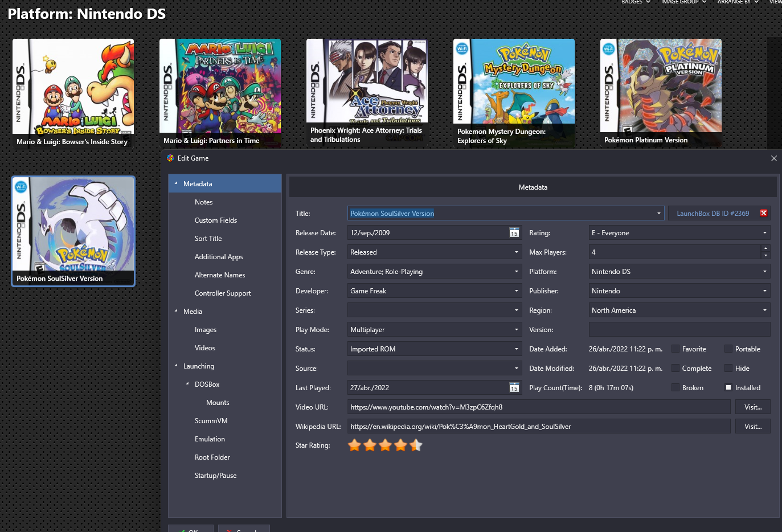This screenshot has width=782, height=532.
Task: Open the Developer dropdown
Action: click(x=517, y=291)
